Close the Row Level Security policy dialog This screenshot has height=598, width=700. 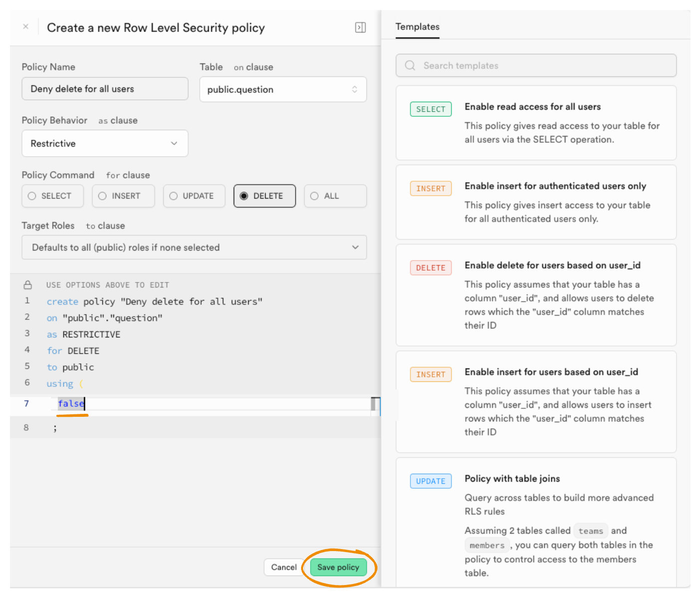click(25, 27)
